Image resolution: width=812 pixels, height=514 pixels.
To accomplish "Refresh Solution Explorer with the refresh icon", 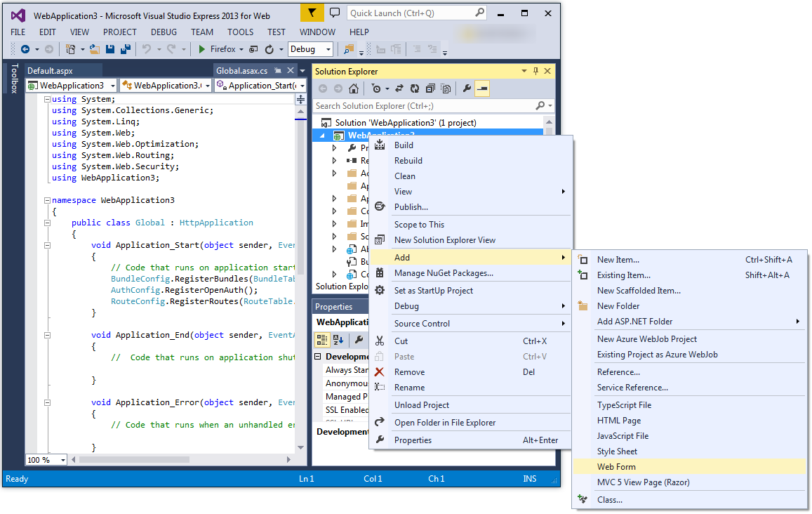I will point(414,88).
